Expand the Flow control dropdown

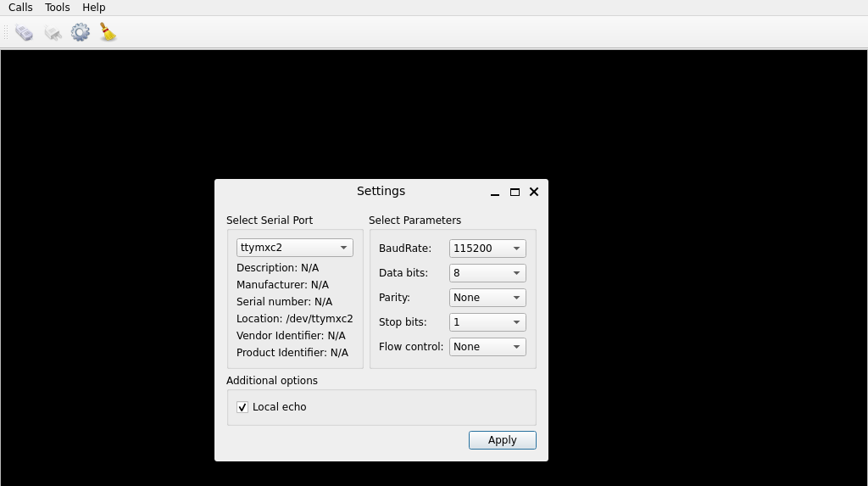click(487, 347)
